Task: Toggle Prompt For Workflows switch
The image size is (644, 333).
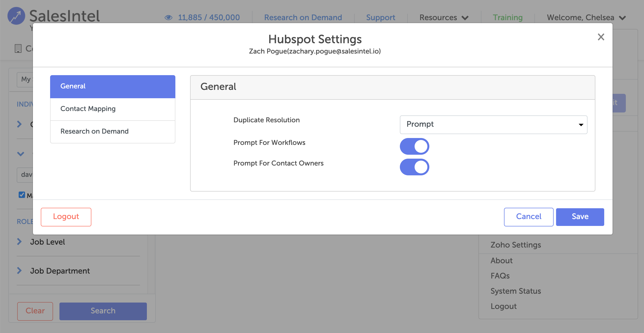Action: click(414, 146)
